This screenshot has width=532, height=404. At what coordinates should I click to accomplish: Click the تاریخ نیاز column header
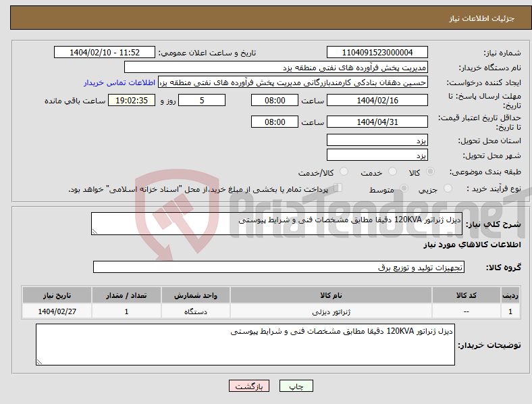(x=57, y=295)
